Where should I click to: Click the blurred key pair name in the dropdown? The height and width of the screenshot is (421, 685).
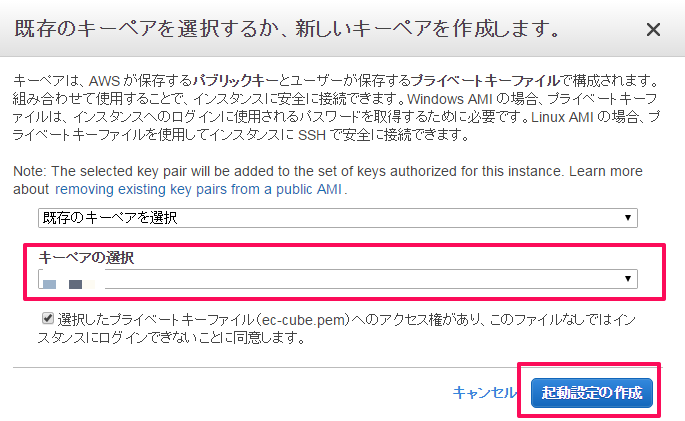click(x=69, y=284)
